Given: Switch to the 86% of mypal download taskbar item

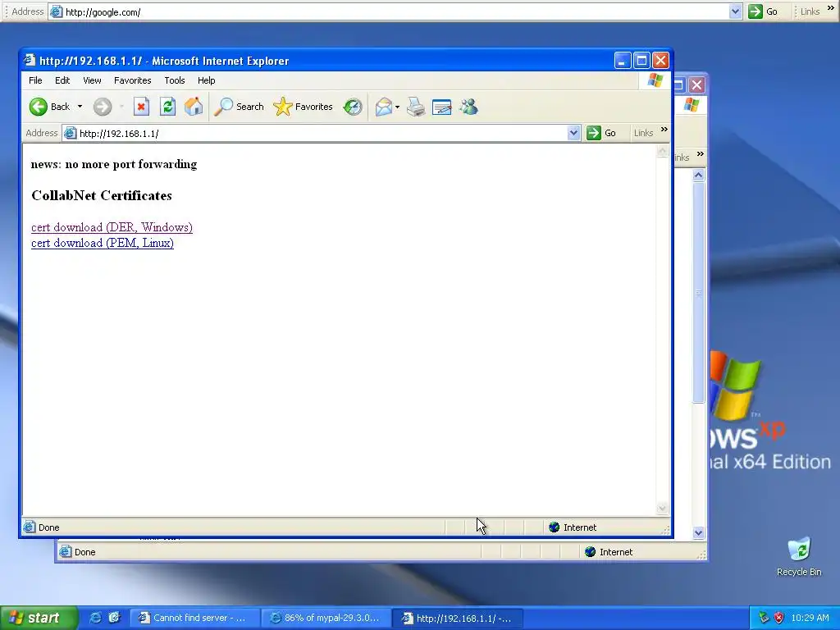Looking at the screenshot, I should click(x=325, y=619).
